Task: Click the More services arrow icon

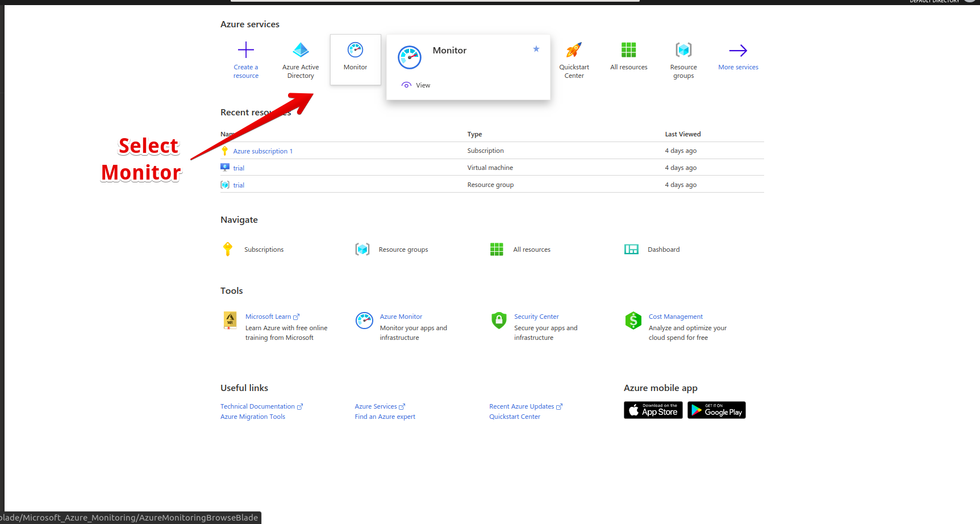Action: tap(738, 51)
